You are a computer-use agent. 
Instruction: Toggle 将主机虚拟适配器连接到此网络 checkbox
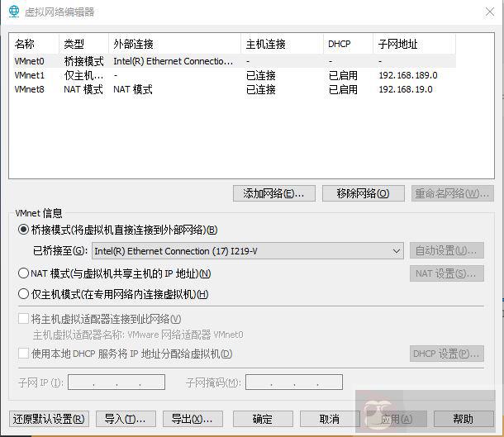[x=23, y=319]
